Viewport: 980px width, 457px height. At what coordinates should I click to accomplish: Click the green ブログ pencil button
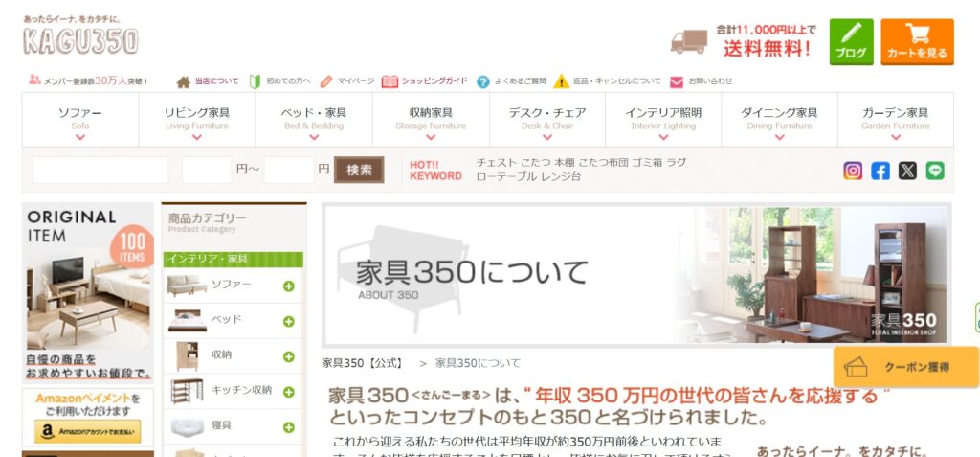coord(851,41)
